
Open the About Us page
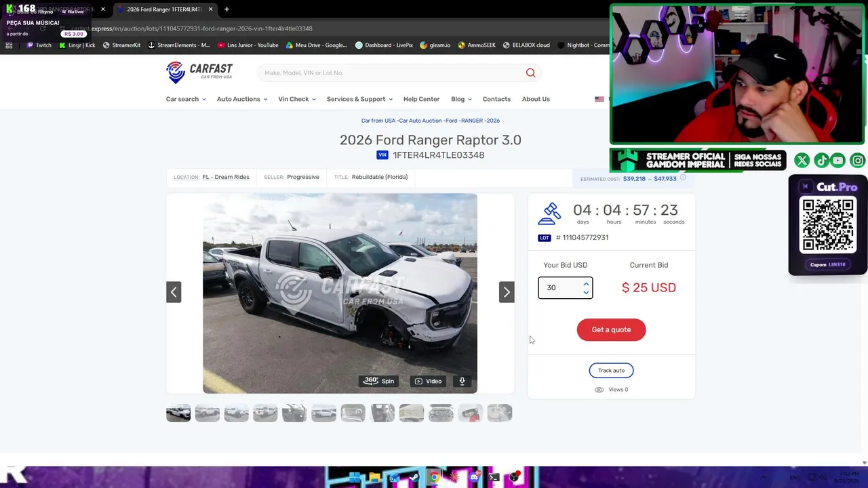coord(536,99)
